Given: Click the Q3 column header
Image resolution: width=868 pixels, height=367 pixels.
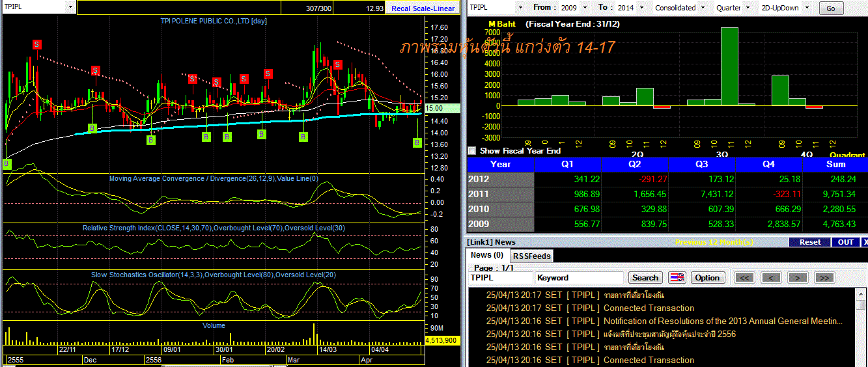Looking at the screenshot, I should click(702, 165).
